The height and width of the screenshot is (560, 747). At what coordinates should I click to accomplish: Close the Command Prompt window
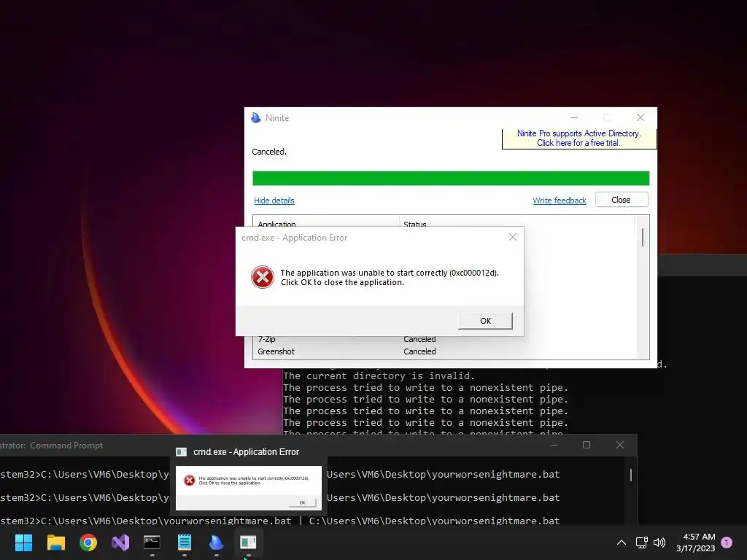620,445
